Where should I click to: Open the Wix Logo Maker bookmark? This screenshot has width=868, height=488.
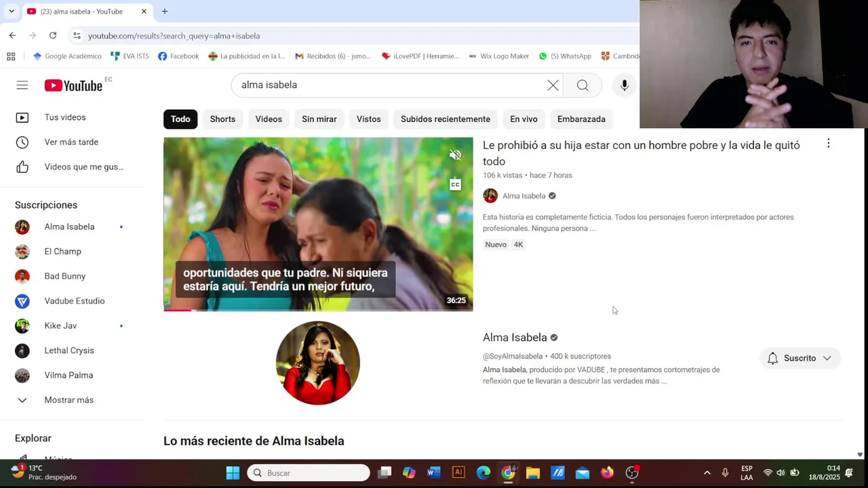(498, 56)
